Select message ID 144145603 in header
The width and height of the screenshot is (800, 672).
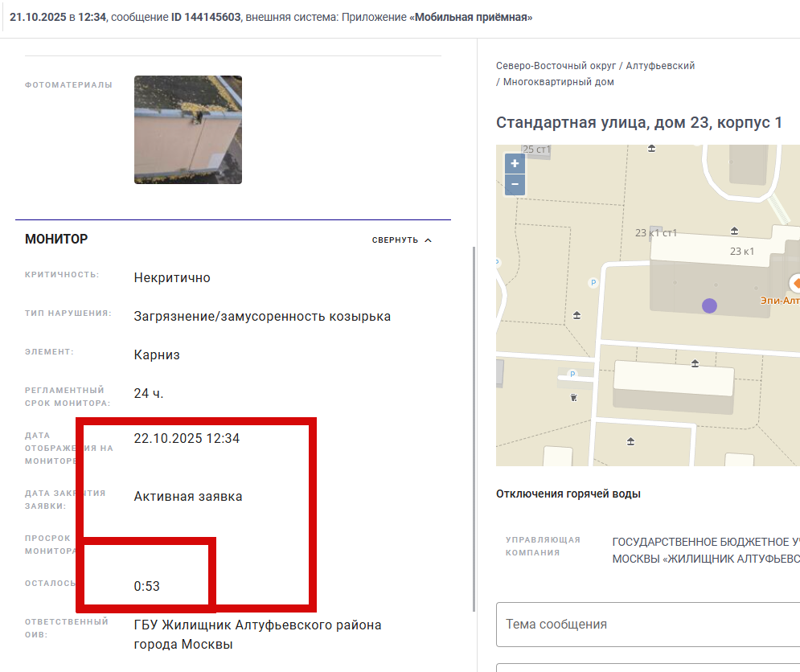coord(206,18)
